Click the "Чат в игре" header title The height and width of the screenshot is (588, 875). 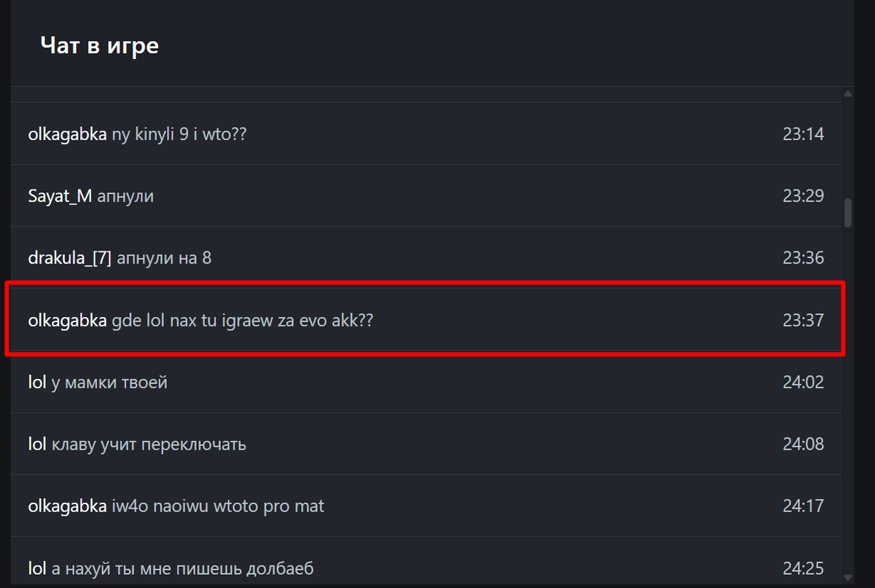point(99,46)
